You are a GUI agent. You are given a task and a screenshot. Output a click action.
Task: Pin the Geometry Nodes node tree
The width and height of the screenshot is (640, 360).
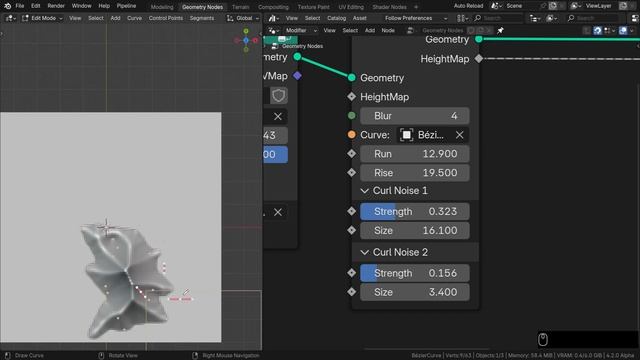[x=500, y=31]
